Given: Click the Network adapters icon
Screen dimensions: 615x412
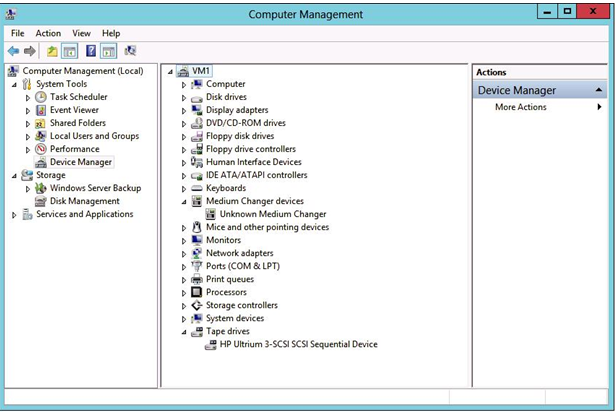Looking at the screenshot, I should 197,253.
